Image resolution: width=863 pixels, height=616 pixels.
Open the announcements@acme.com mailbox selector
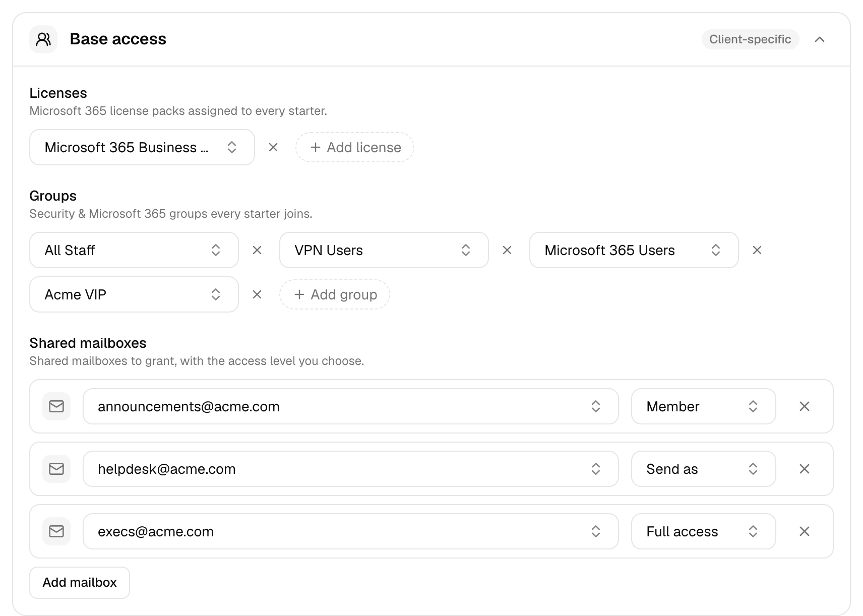[x=351, y=406]
